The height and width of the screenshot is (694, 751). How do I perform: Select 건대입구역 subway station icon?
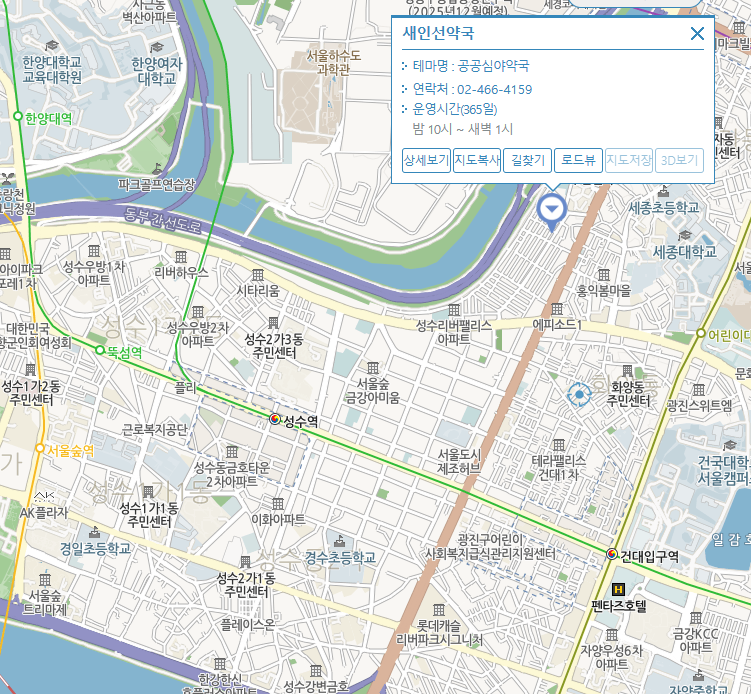pos(612,554)
